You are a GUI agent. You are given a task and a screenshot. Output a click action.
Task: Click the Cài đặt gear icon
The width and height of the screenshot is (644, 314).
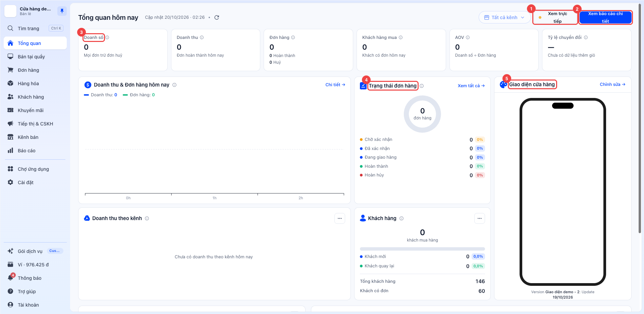[10, 182]
